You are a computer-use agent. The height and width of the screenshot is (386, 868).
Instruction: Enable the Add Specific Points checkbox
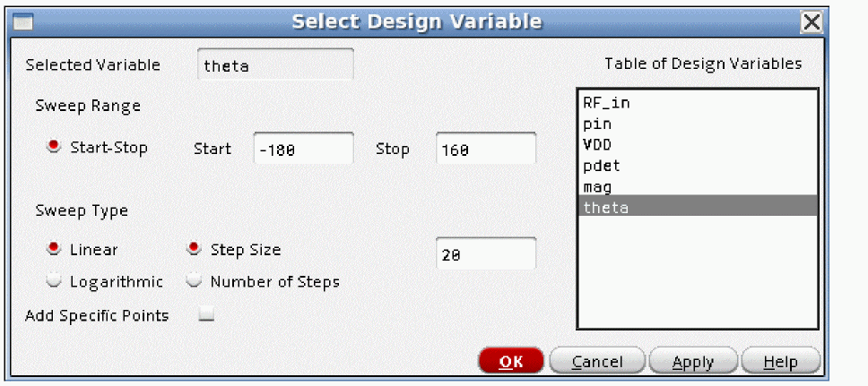point(206,315)
